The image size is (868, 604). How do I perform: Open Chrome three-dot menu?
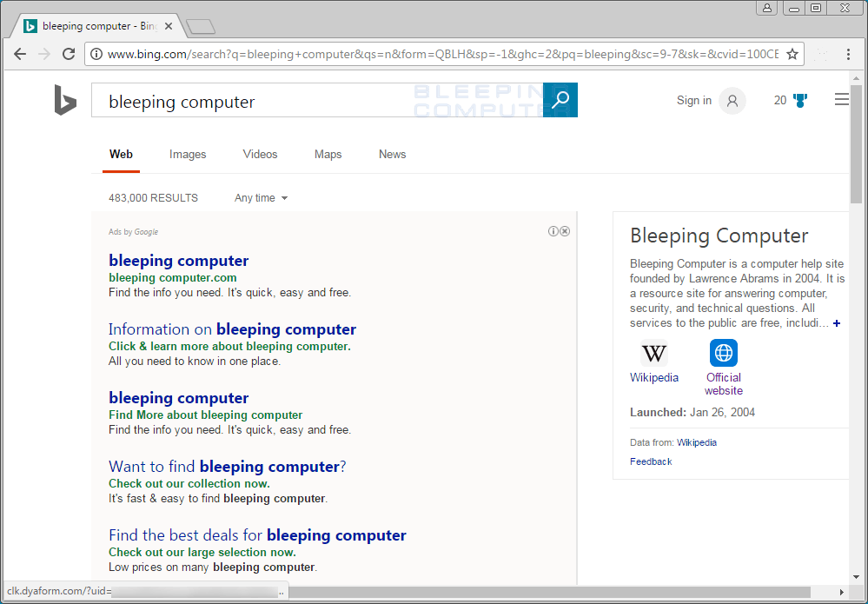click(848, 54)
